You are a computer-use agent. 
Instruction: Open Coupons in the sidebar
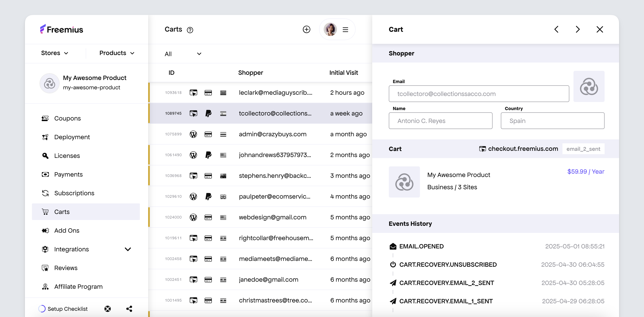tap(86, 118)
